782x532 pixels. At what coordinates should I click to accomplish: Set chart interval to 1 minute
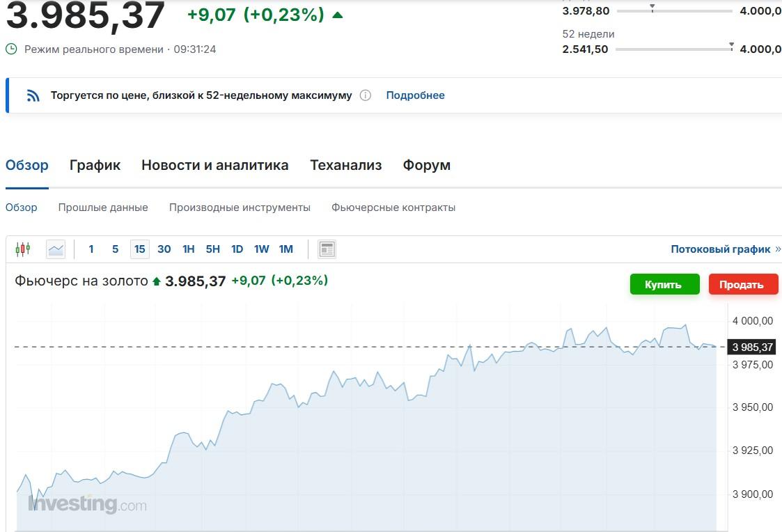[x=91, y=249]
